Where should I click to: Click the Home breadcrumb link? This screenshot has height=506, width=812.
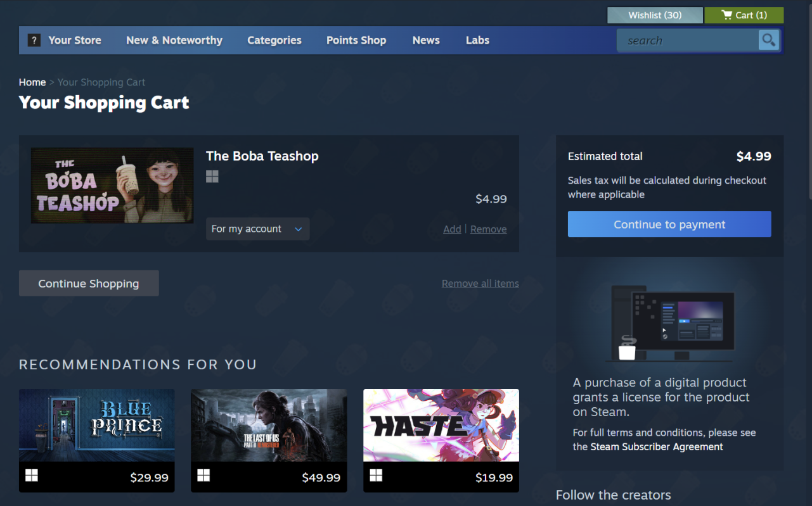tap(32, 82)
